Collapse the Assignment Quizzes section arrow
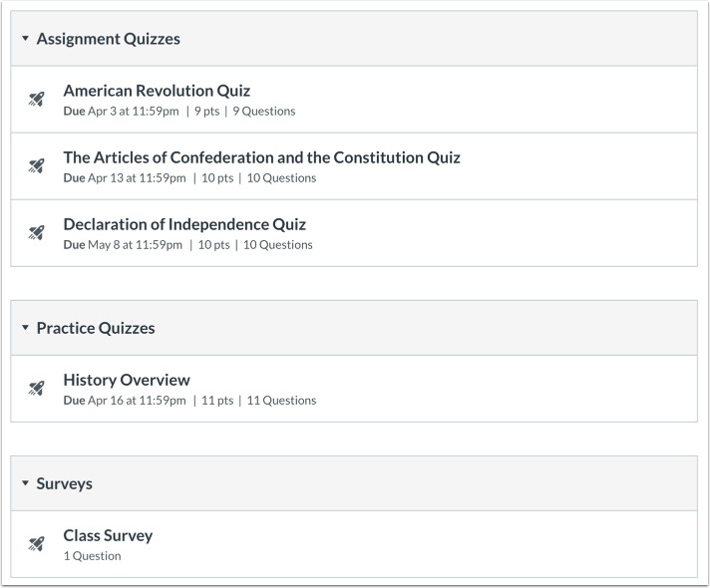Screen dimensions: 710x588 point(25,39)
